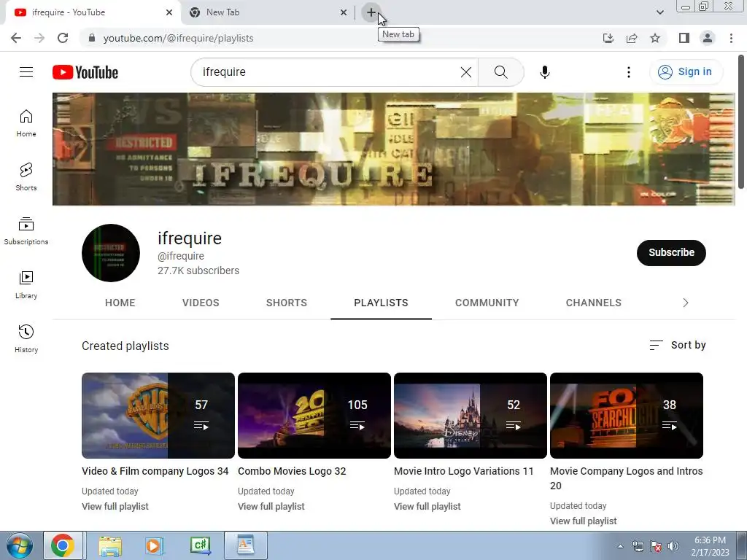Click the browser forward arrow
Viewport: 747px width, 560px height.
click(x=39, y=38)
